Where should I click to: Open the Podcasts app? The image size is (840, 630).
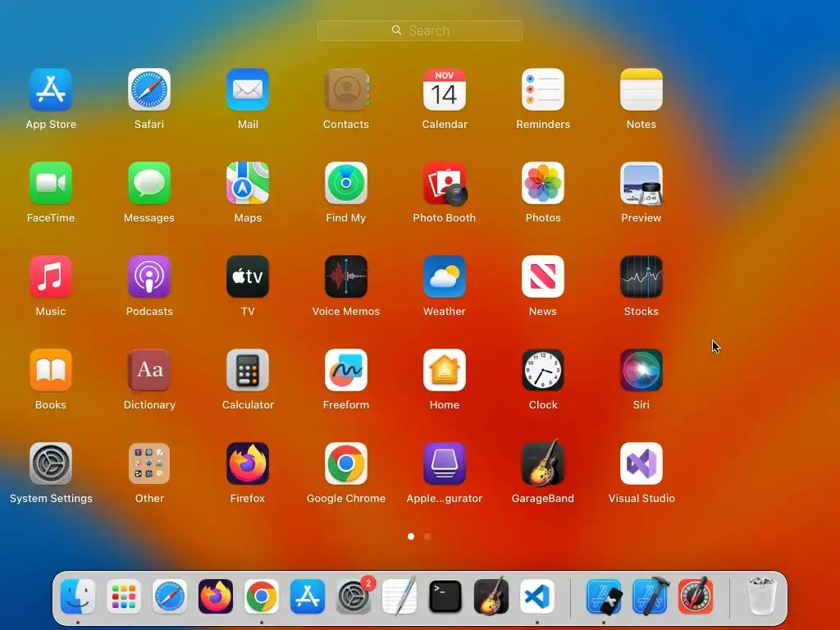click(x=149, y=276)
